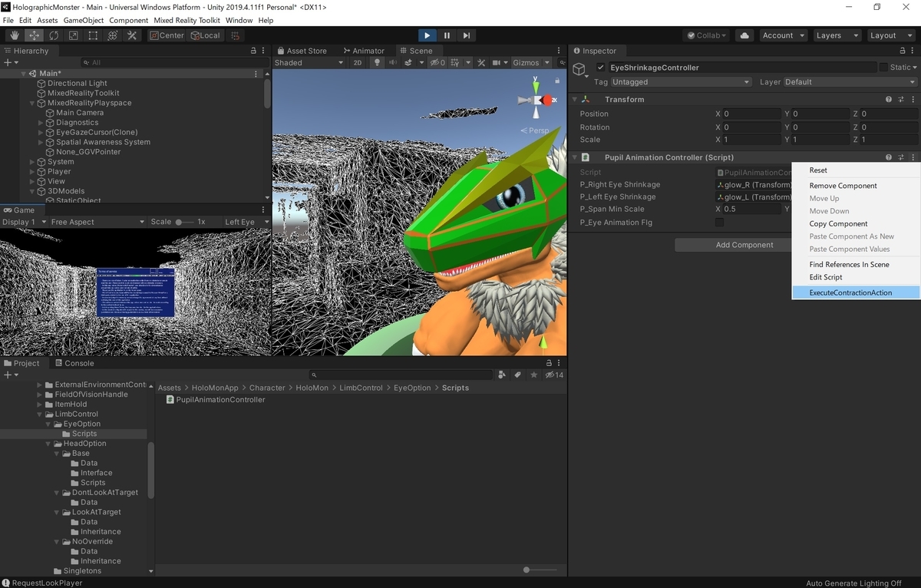The height and width of the screenshot is (588, 921).
Task: Select the Scale tool in the toolbar
Action: (x=74, y=35)
